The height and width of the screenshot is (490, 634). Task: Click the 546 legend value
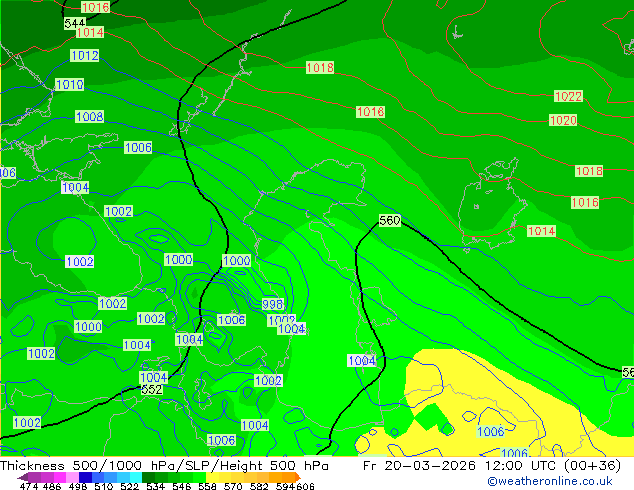(182, 486)
